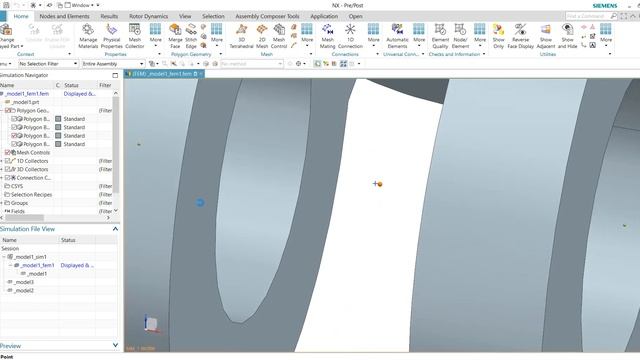The height and width of the screenshot is (360, 640).
Task: Open the Application tab
Action: (x=324, y=16)
